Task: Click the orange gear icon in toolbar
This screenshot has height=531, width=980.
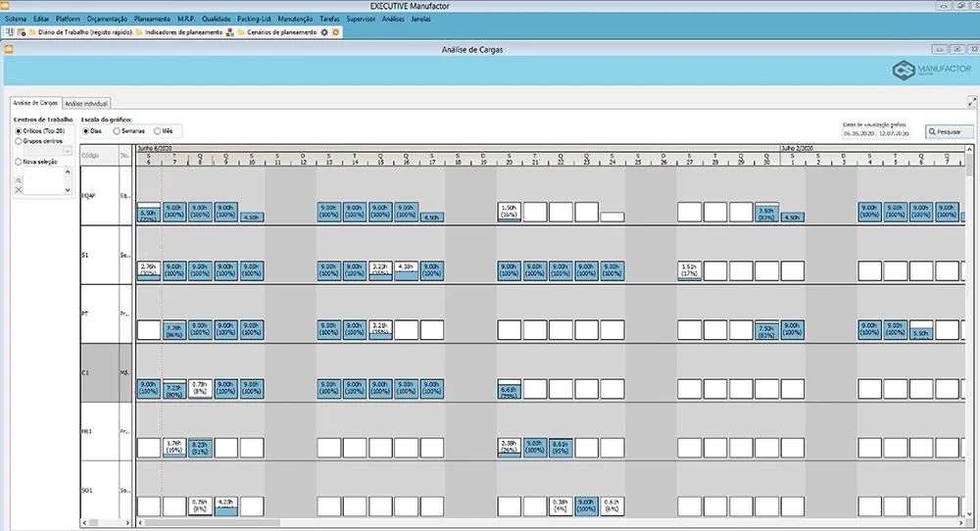Action: tap(335, 32)
